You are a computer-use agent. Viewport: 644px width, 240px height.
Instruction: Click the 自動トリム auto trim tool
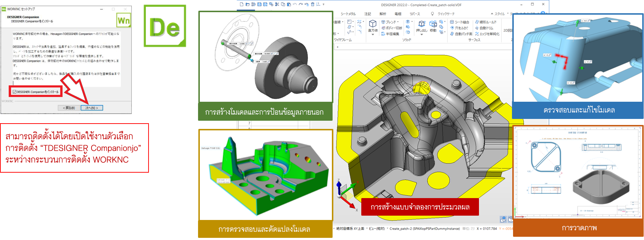coord(484,28)
